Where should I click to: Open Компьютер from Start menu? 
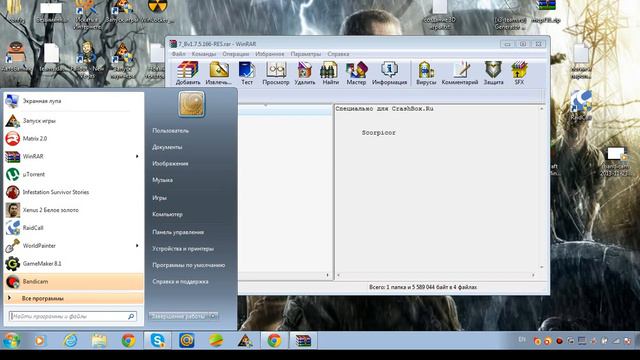[167, 214]
